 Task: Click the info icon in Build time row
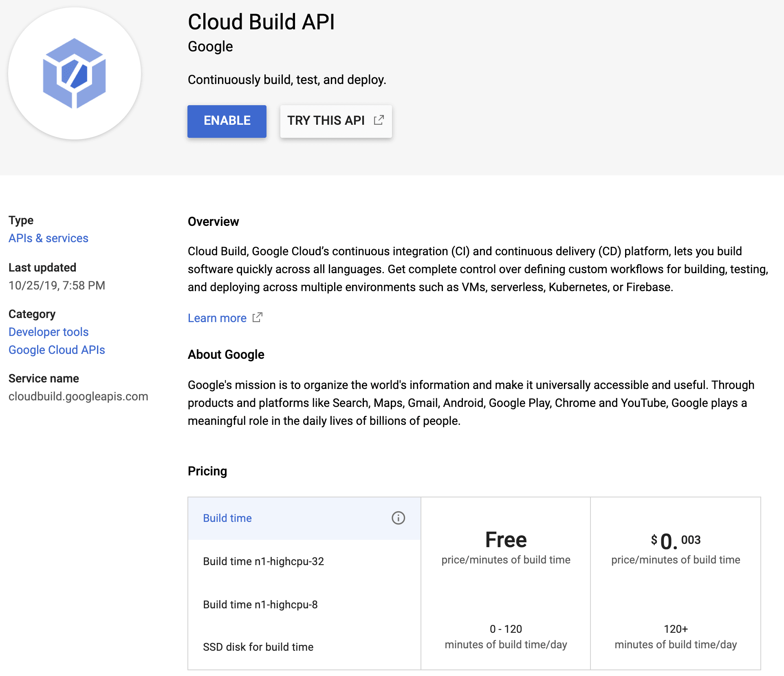tap(398, 518)
